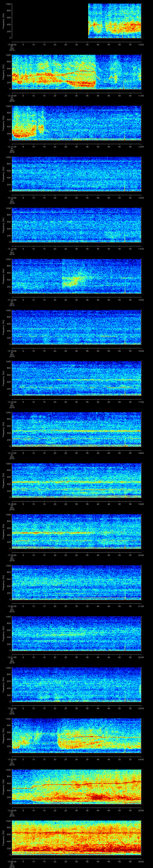153x868 pixels.
Task: Click the '13:11:00' start time label
Action: pyautogui.click(x=12, y=147)
